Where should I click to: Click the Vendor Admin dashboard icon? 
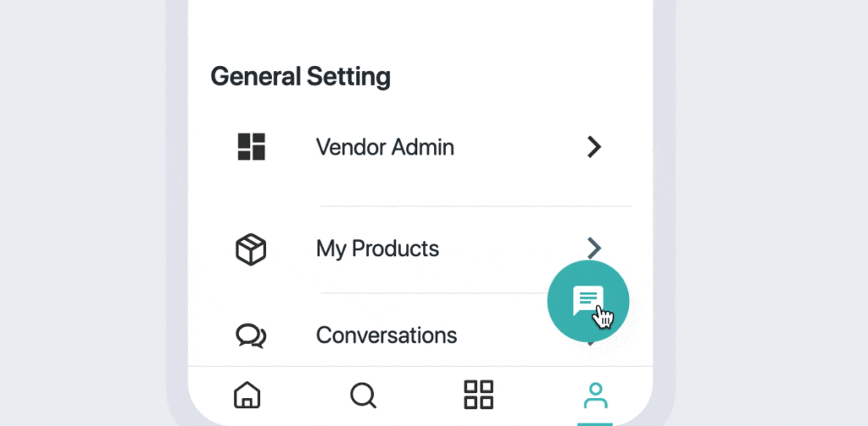pos(251,147)
